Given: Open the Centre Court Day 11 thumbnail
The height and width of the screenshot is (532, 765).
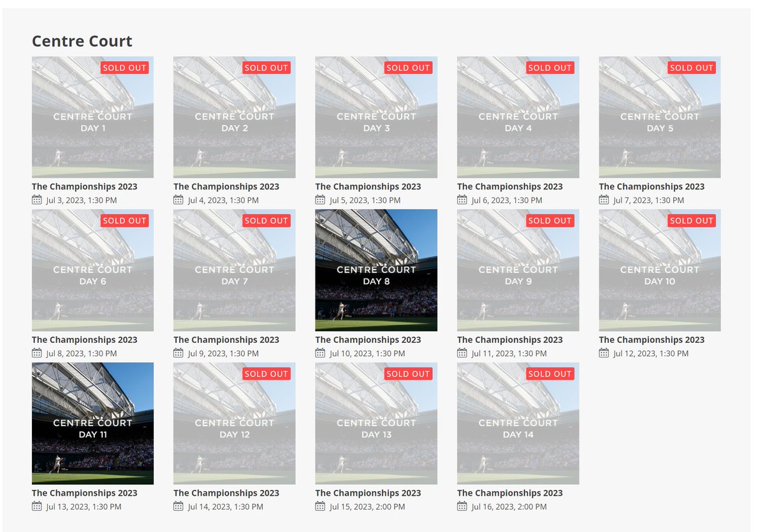Looking at the screenshot, I should coord(92,423).
